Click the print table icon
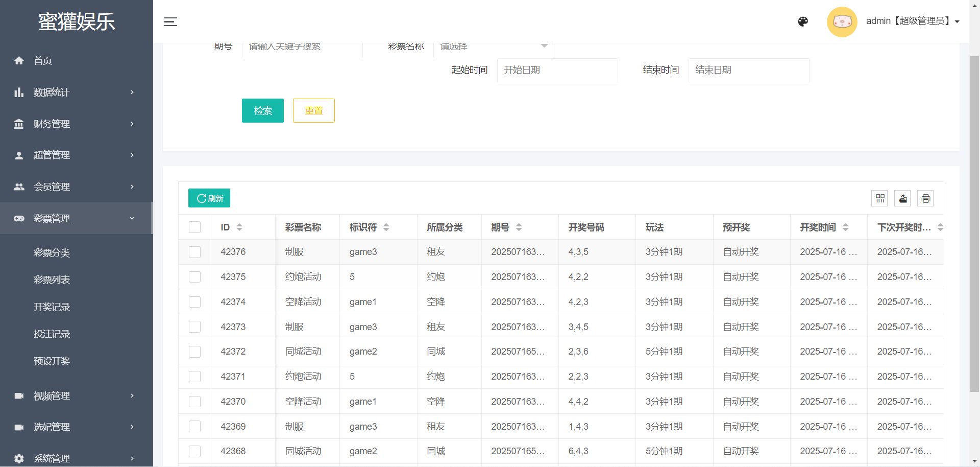This screenshot has width=980, height=467. pyautogui.click(x=925, y=198)
